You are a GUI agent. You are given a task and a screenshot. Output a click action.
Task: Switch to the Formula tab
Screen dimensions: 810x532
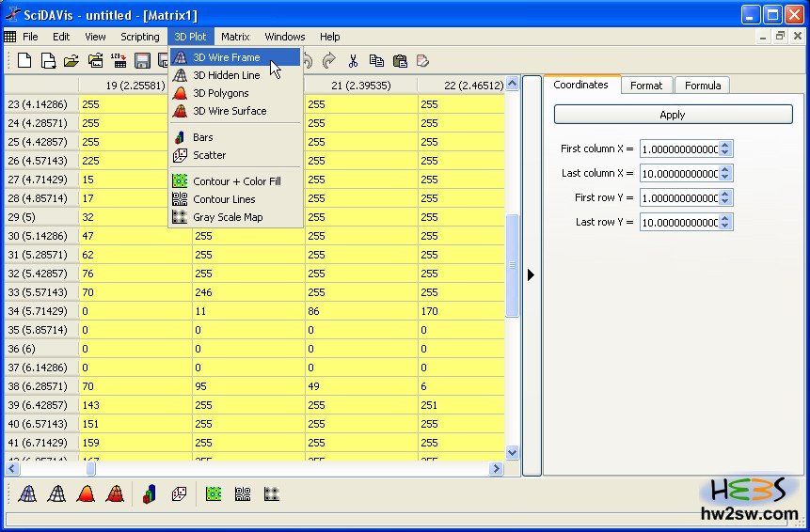(x=703, y=86)
